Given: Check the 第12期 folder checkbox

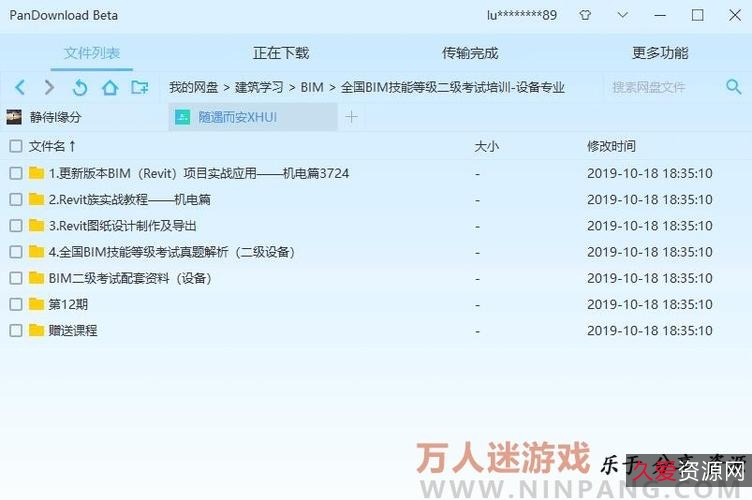Looking at the screenshot, I should point(16,304).
